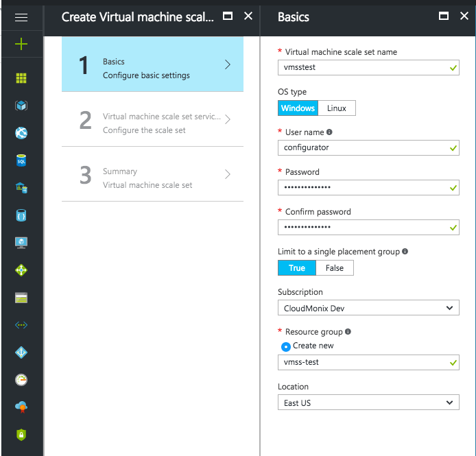Open step 3 Summary Virtual machine scale set
Image resolution: width=476 pixels, height=456 pixels.
click(x=152, y=174)
